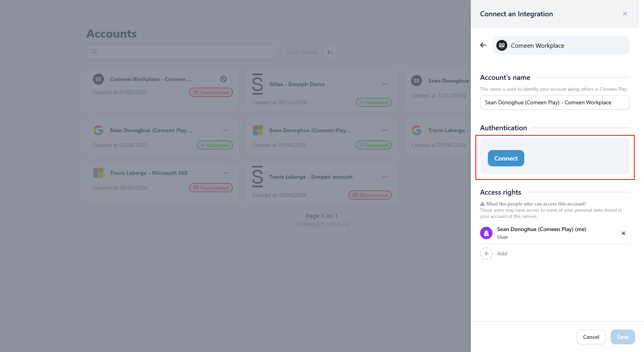Click Google logo on Travis Laberge card dated 09/06/2024
The image size is (644, 352).
coord(417,130)
